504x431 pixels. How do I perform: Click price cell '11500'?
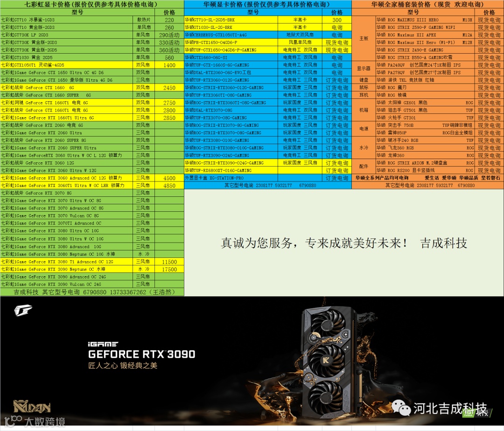click(169, 262)
